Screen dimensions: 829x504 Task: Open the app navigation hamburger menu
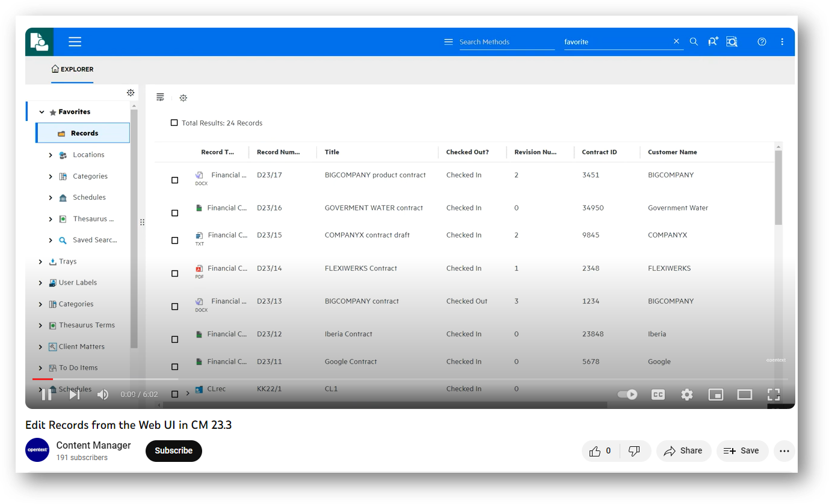pyautogui.click(x=75, y=41)
